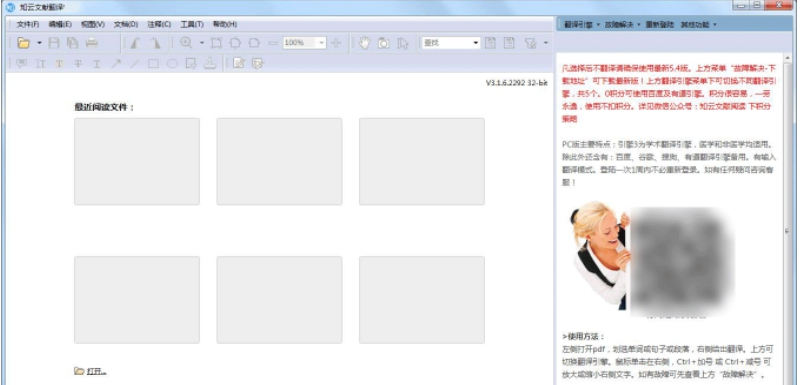802x385 pixels.
Task: Click the find next page icon
Action: (x=508, y=43)
